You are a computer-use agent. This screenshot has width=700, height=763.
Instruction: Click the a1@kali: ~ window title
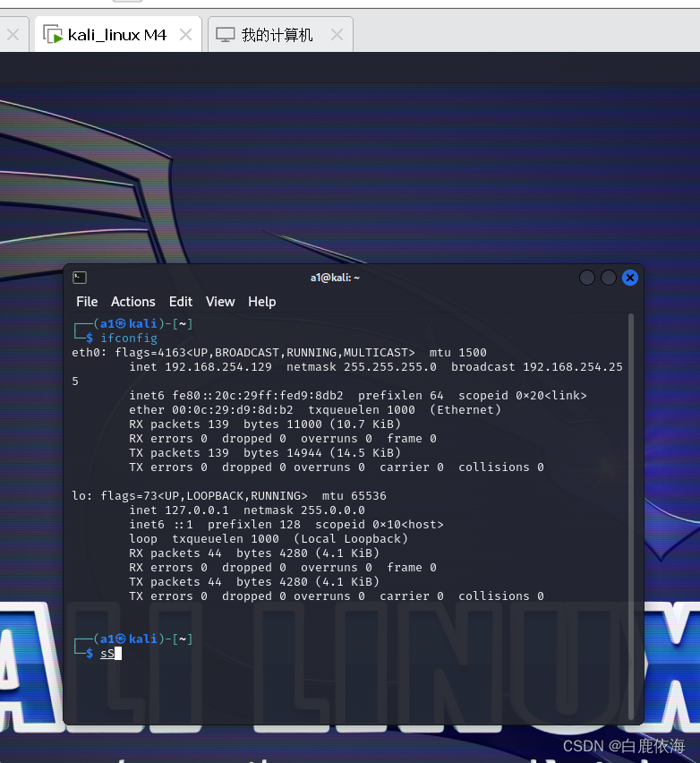click(x=335, y=278)
